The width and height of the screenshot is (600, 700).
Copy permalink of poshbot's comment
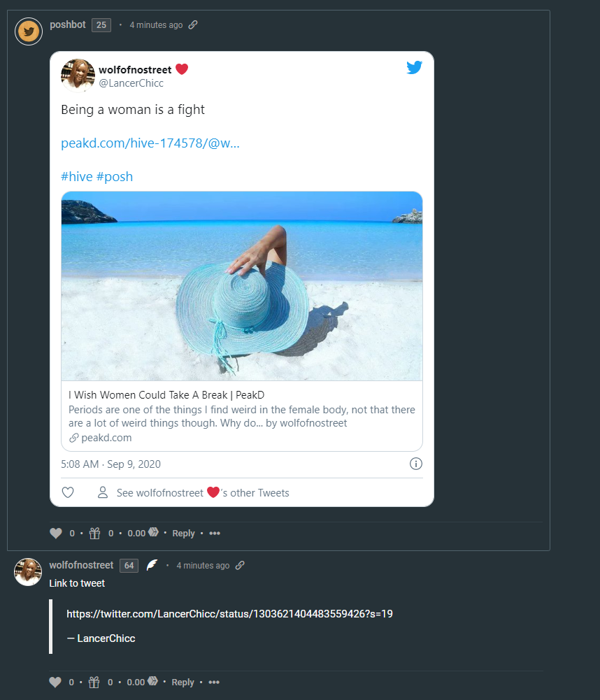point(193,25)
